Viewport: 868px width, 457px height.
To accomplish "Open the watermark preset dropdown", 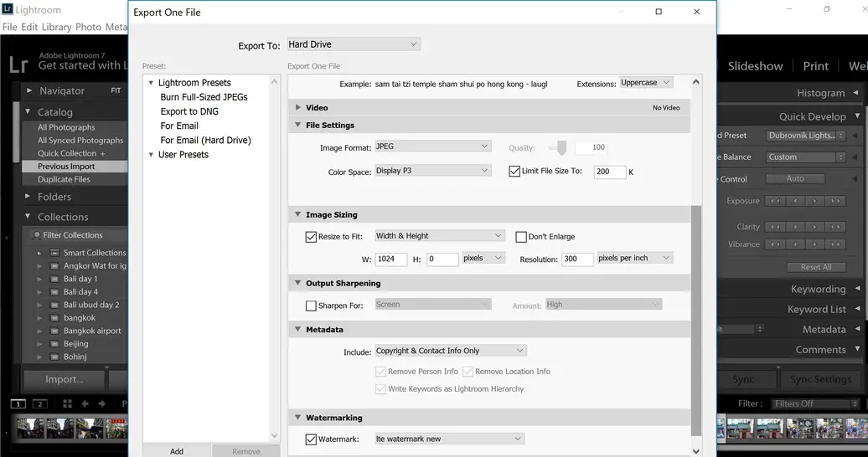I will [x=449, y=439].
